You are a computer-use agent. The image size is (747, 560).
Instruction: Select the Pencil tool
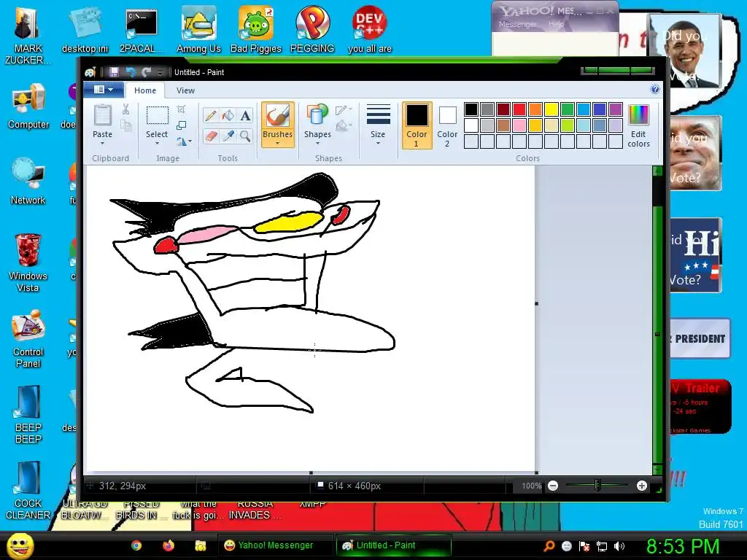[x=211, y=116]
